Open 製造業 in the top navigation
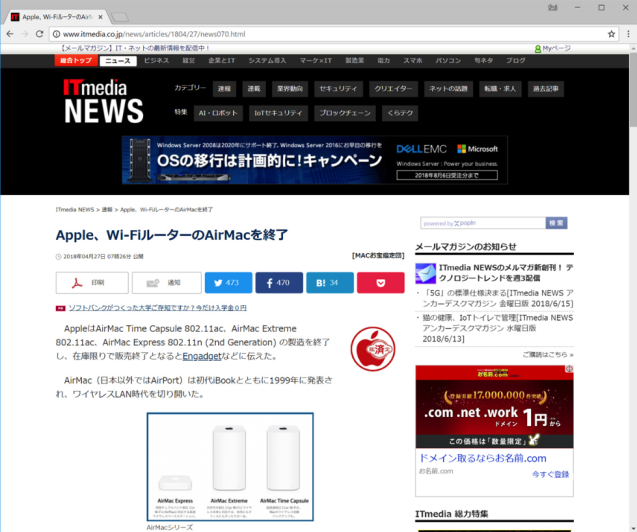The width and height of the screenshot is (637, 532). [x=355, y=61]
